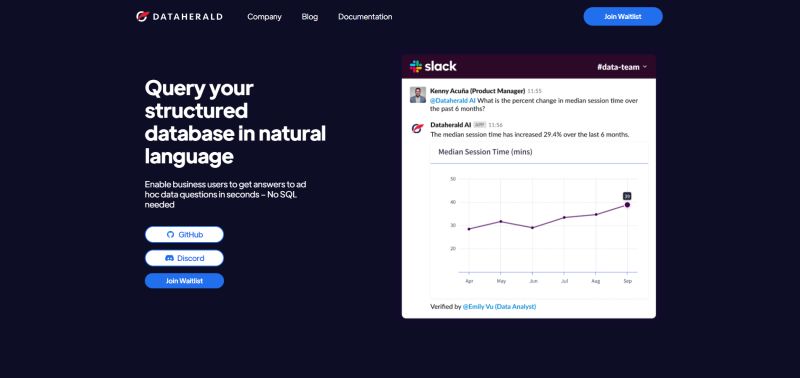Click the 39 value tooltip badge
Viewport: 800px width, 378px height.
(x=627, y=196)
